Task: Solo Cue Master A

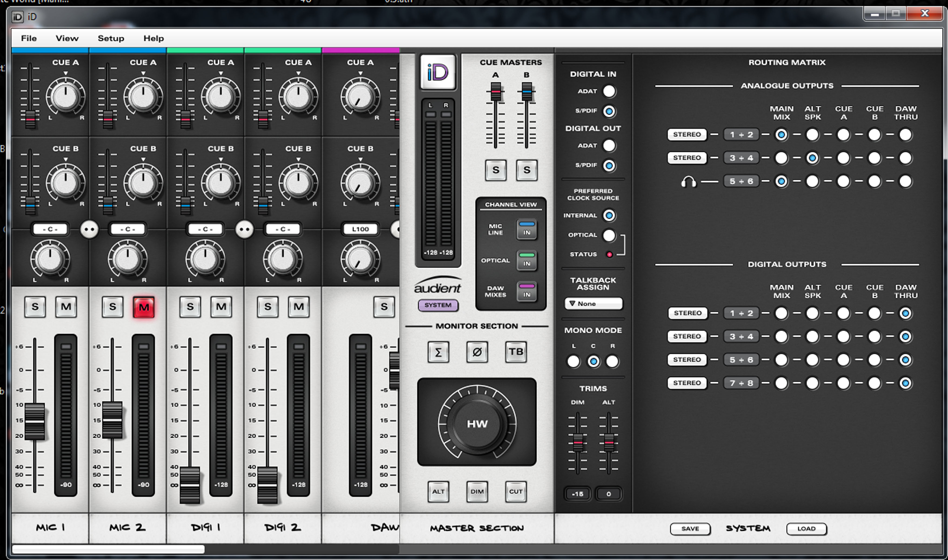Action: [x=496, y=170]
